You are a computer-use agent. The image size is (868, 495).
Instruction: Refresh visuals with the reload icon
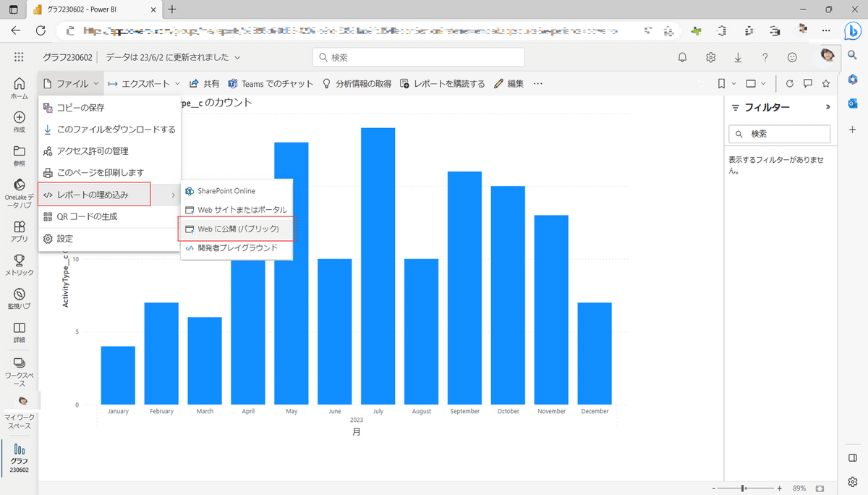789,83
